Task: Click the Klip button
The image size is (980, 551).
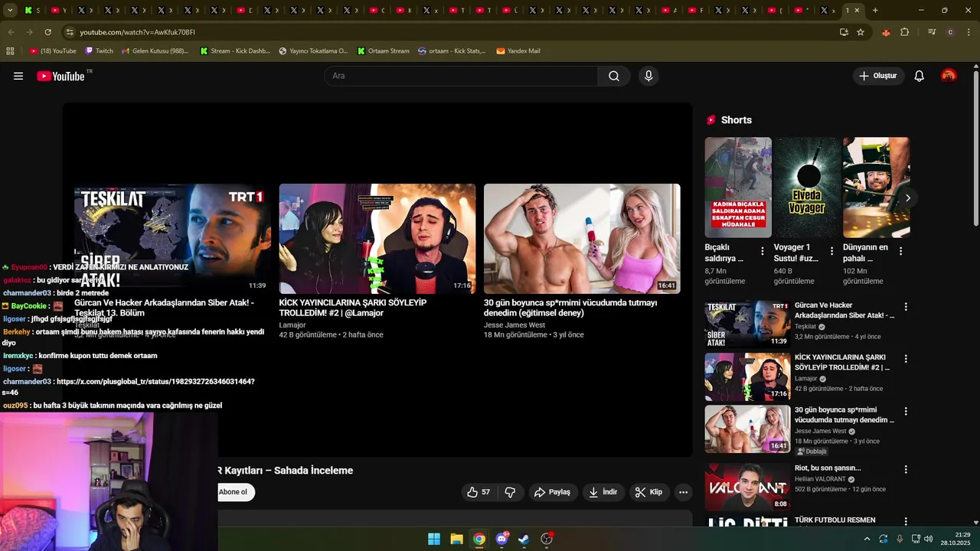Action: click(648, 492)
